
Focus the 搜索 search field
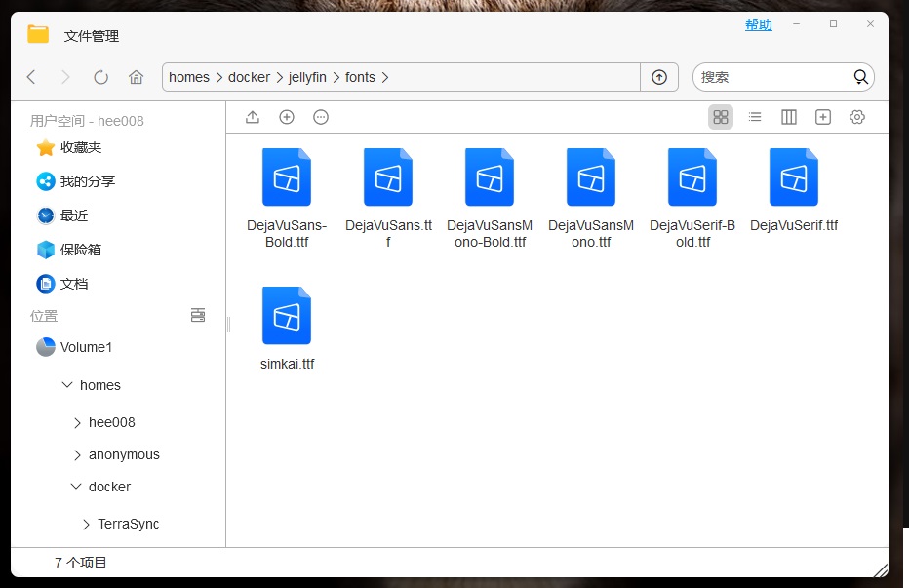(x=774, y=77)
